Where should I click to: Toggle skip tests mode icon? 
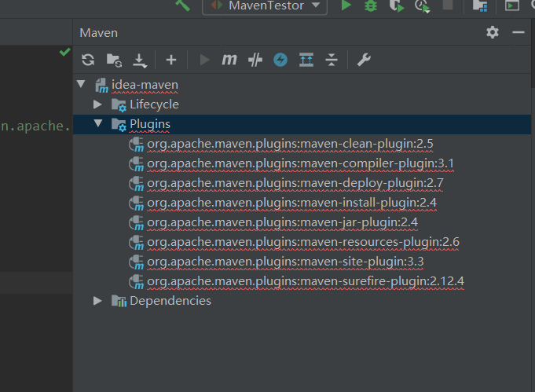255,60
